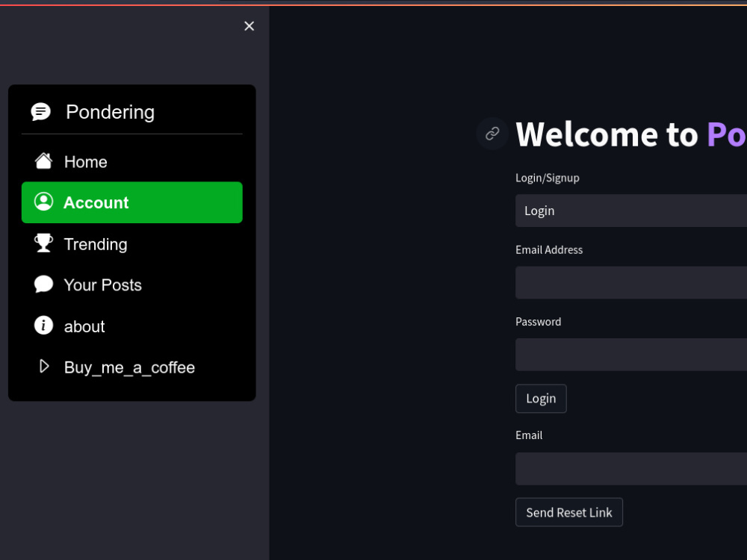Click the Email label above reset field
The image size is (747, 560).
pyautogui.click(x=529, y=435)
